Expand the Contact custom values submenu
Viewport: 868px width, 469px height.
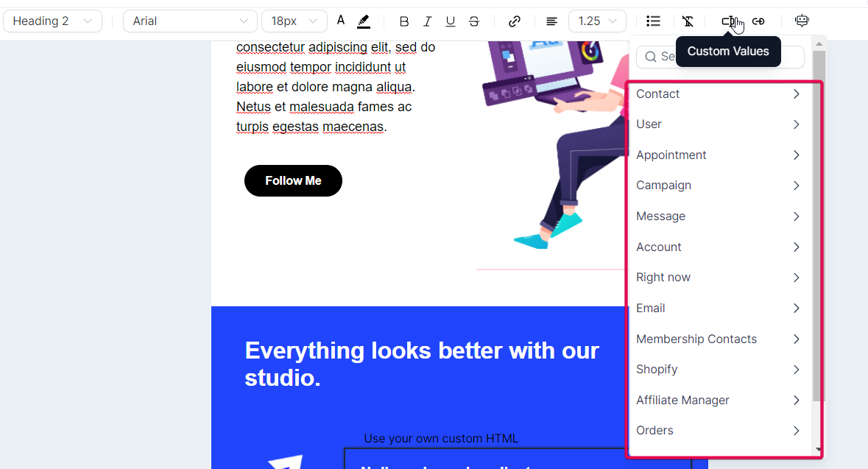click(718, 94)
